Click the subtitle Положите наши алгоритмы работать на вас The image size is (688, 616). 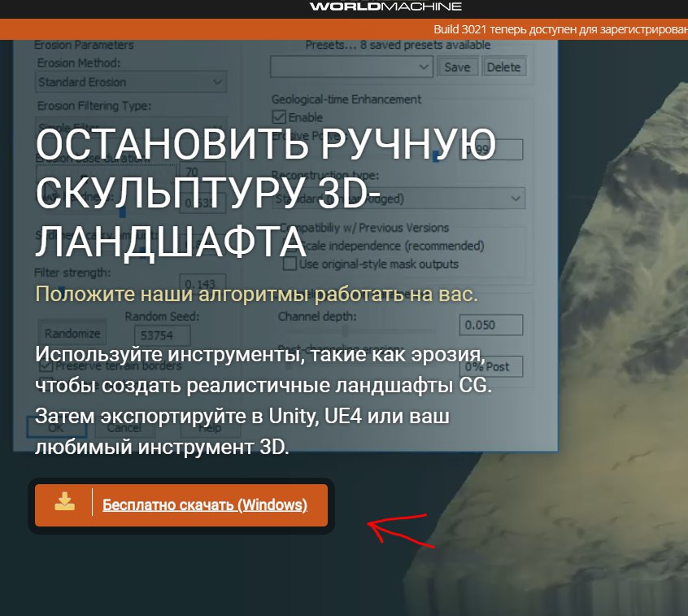tap(256, 294)
